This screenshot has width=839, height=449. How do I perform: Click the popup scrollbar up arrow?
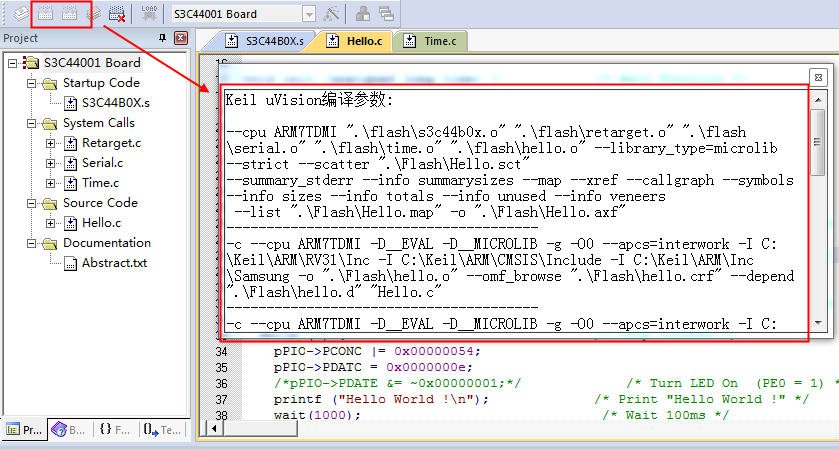coord(818,100)
